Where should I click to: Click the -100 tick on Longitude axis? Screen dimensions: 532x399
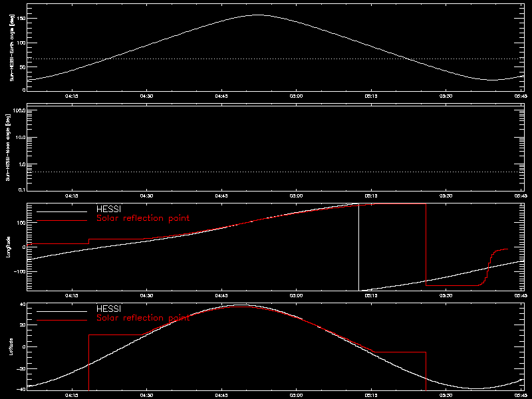(x=20, y=272)
